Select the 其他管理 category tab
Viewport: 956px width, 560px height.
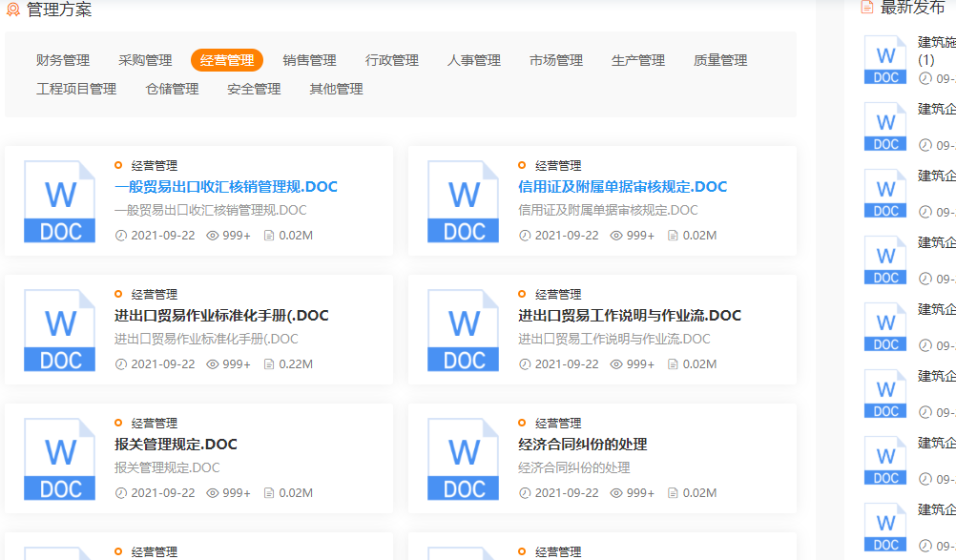pyautogui.click(x=336, y=89)
